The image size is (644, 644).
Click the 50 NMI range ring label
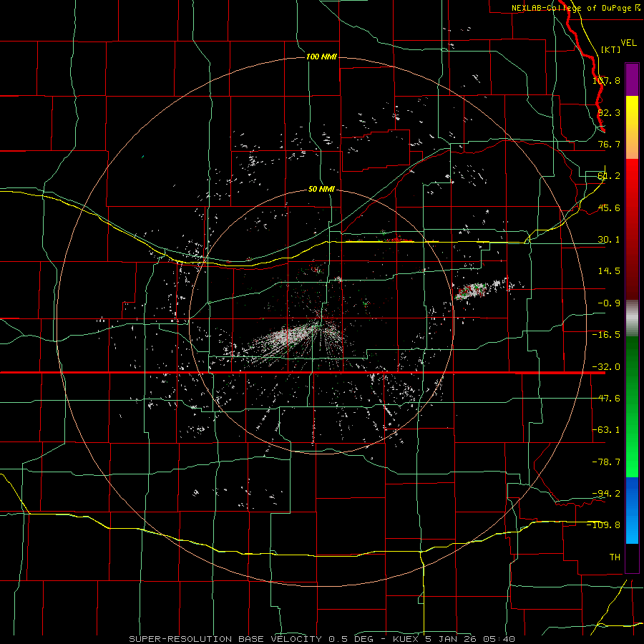click(x=321, y=190)
